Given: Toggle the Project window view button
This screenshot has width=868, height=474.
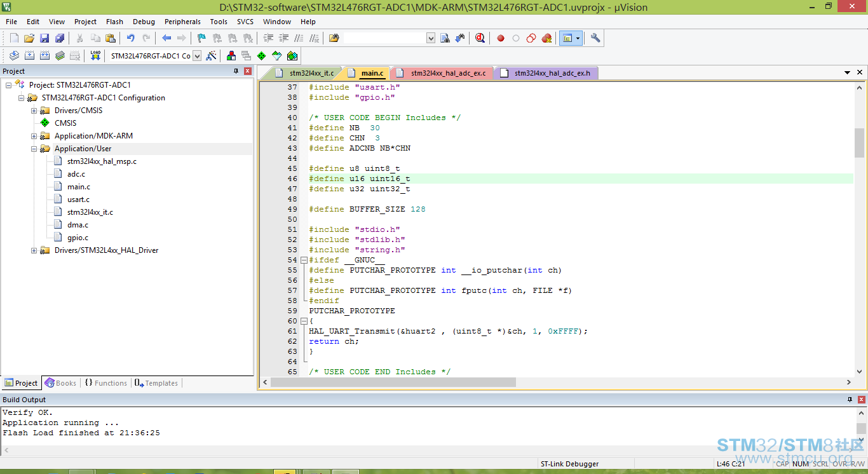Looking at the screenshot, I should pyautogui.click(x=567, y=38).
